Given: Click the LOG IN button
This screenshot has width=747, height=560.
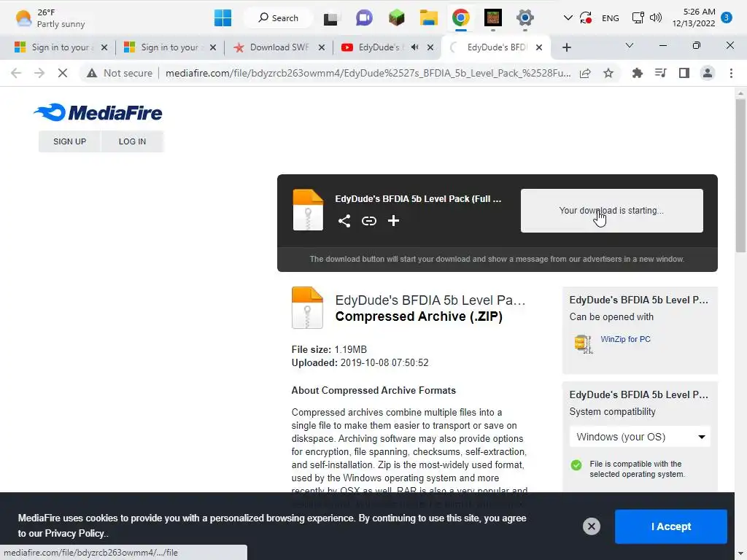Looking at the screenshot, I should [133, 141].
